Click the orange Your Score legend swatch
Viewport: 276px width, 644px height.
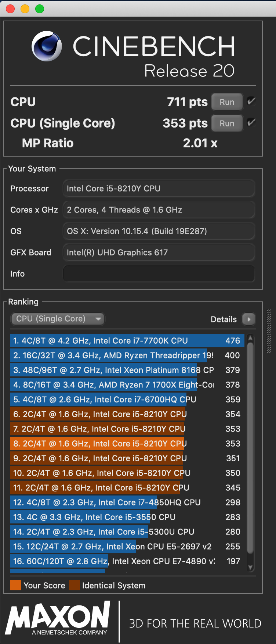coord(16,585)
